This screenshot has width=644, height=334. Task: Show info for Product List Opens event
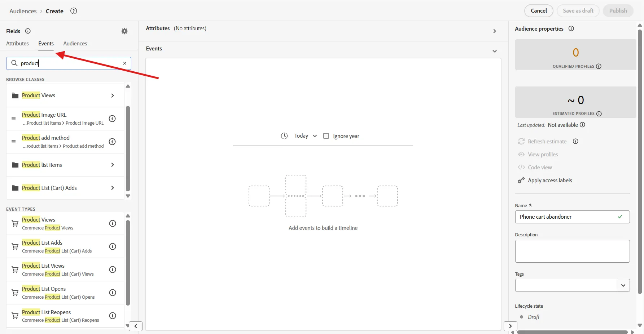pos(113,293)
